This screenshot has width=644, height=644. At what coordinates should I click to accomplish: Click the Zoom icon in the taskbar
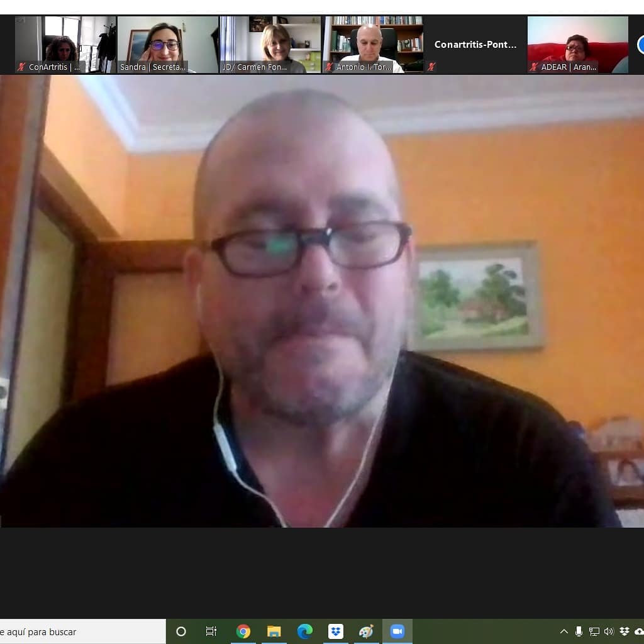click(x=397, y=631)
